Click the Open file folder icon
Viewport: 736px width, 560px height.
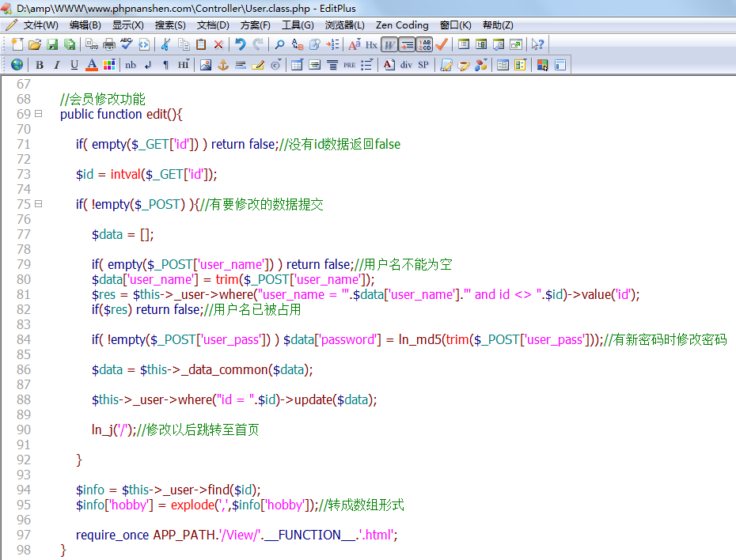pyautogui.click(x=35, y=44)
